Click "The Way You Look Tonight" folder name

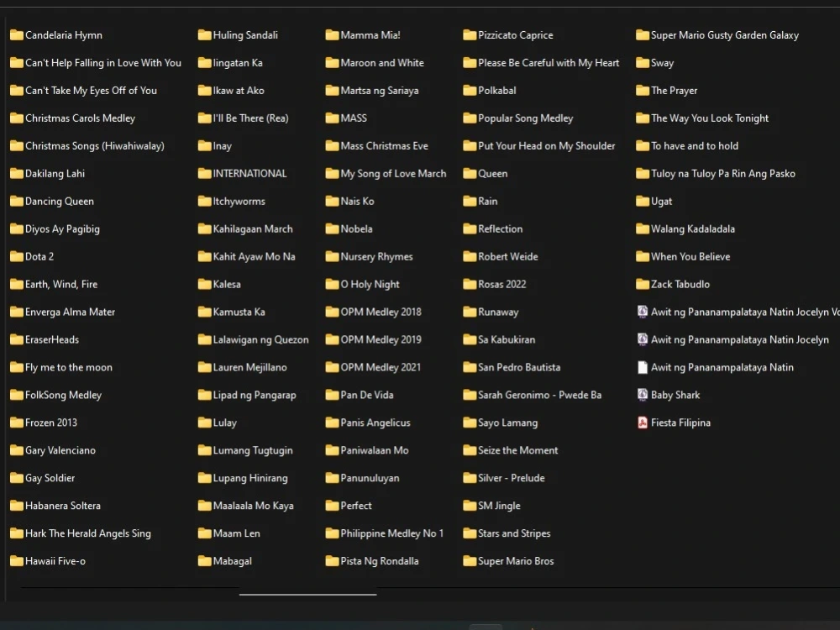(x=710, y=118)
